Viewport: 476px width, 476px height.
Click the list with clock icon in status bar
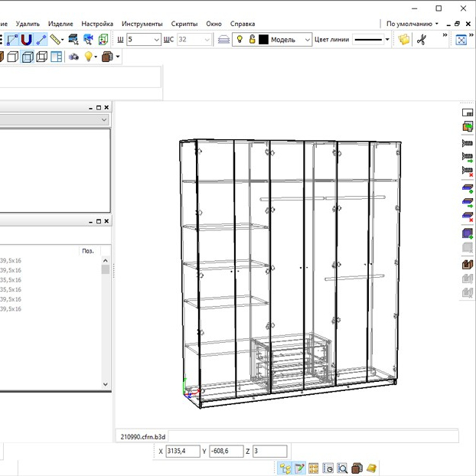(x=328, y=468)
